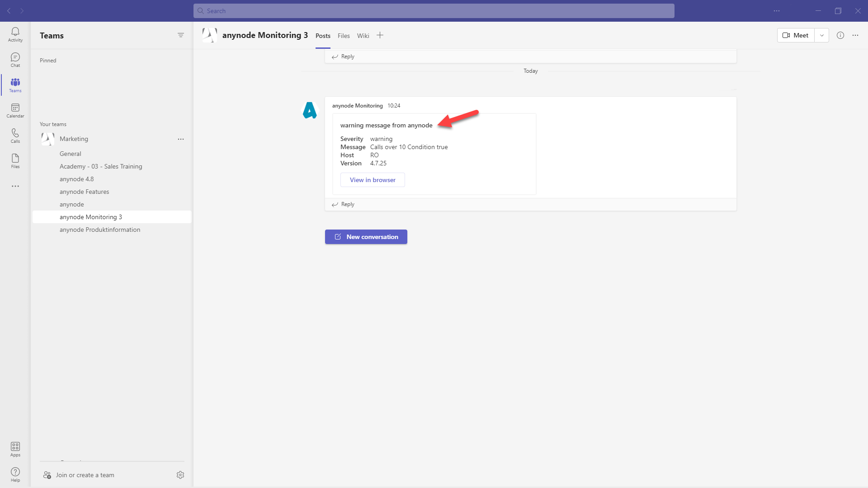
Task: Select the anynode Monitoring 3 channel
Action: point(112,217)
